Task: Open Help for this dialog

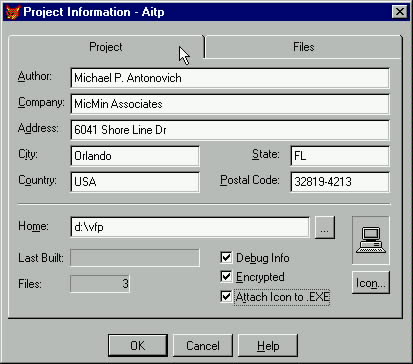Action: coord(268,346)
